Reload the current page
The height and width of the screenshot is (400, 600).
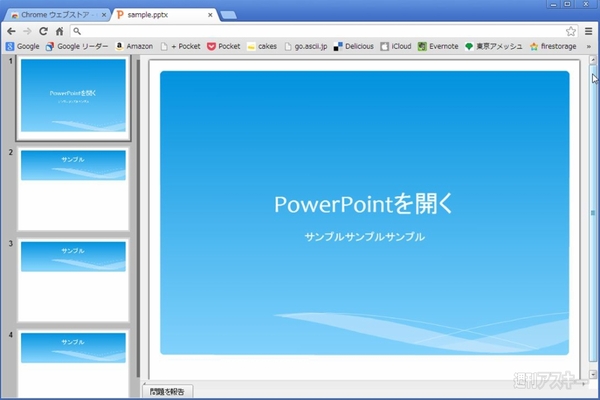pos(43,31)
